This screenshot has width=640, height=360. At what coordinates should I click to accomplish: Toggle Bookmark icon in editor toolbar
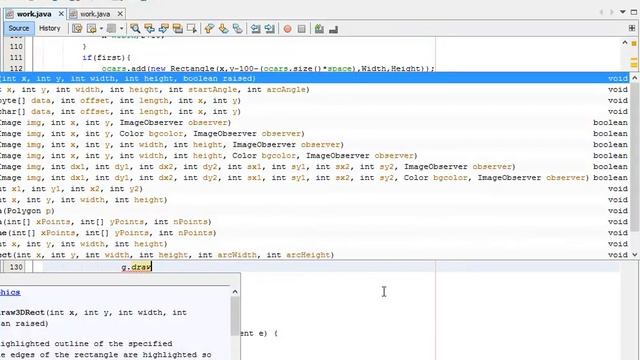point(238,29)
